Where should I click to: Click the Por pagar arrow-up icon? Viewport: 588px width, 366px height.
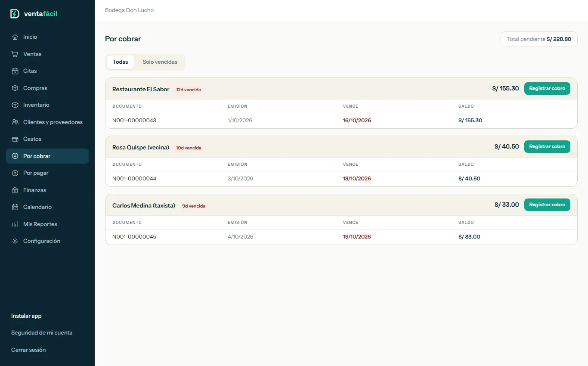coord(15,173)
